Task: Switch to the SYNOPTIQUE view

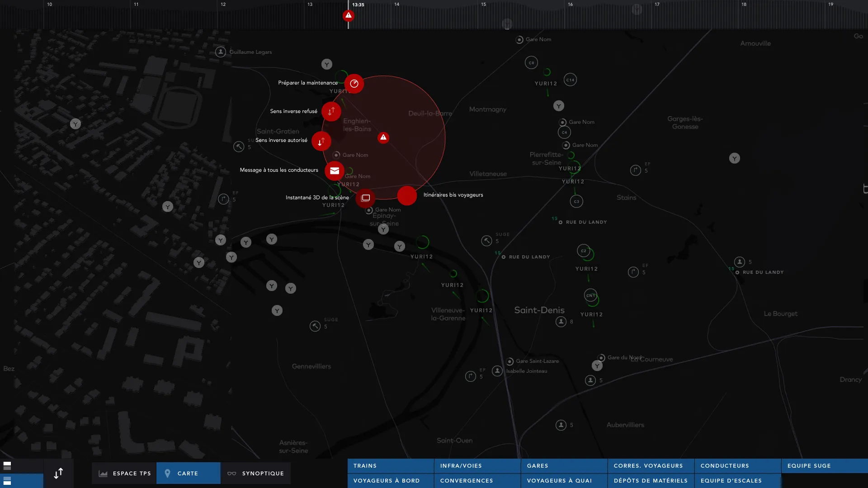Action: pos(256,474)
